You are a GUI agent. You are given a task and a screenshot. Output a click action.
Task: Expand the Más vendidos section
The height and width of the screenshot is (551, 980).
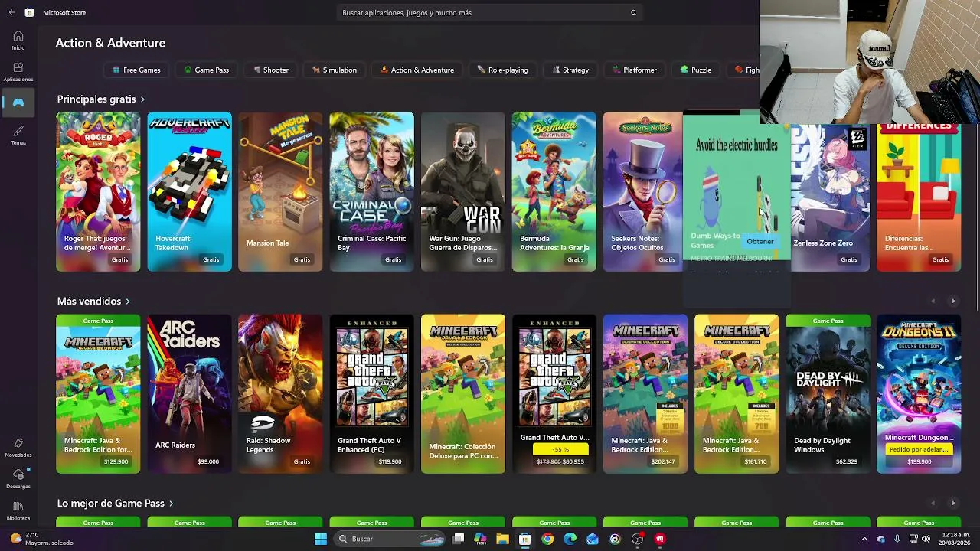[x=93, y=301]
